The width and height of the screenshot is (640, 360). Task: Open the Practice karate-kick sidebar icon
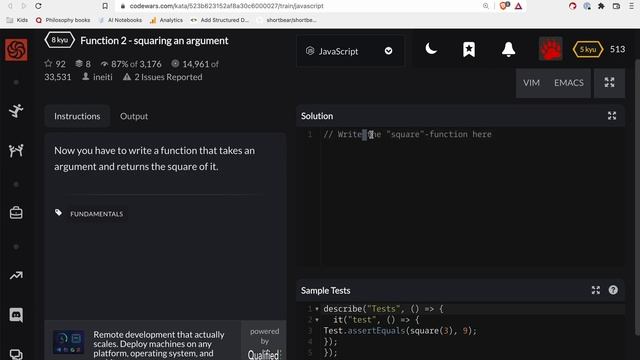[16, 111]
